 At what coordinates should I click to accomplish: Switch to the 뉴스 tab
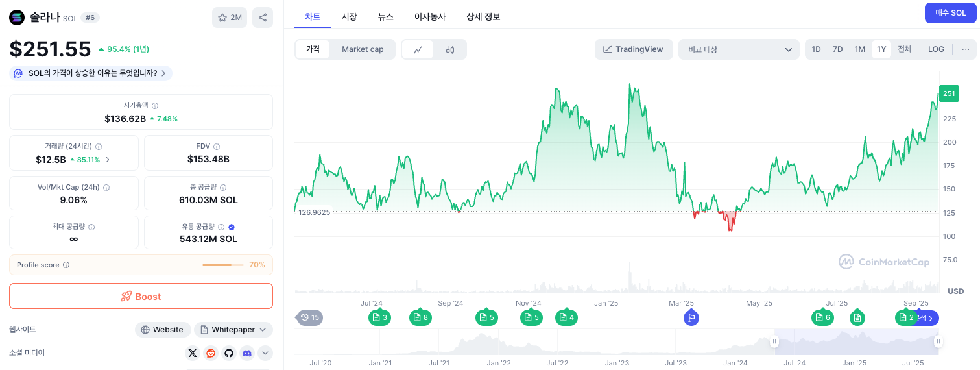[x=385, y=17]
